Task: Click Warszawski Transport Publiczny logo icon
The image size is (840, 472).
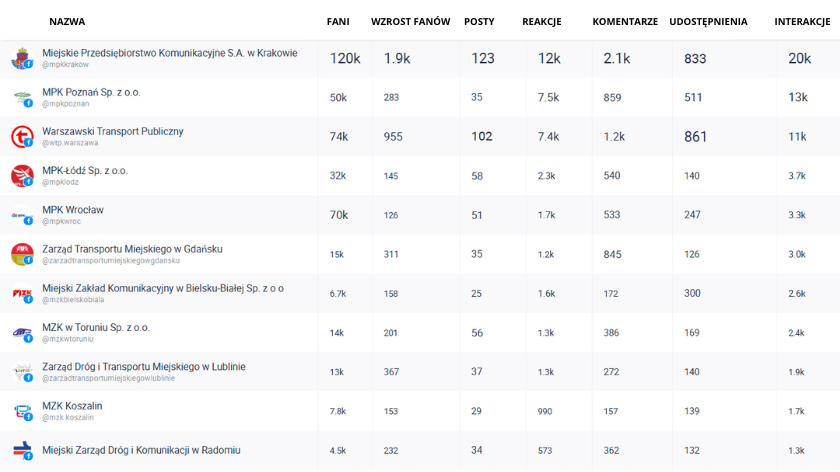Action: [22, 136]
